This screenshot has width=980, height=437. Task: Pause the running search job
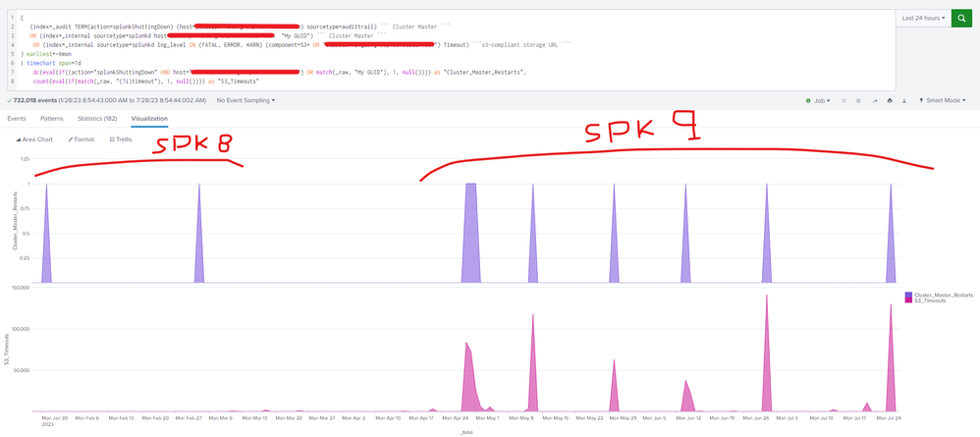(843, 100)
